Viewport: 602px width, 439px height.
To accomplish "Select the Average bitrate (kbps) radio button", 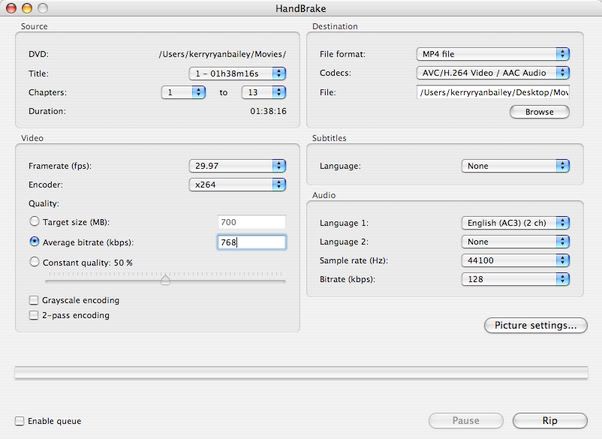I will pyautogui.click(x=34, y=242).
